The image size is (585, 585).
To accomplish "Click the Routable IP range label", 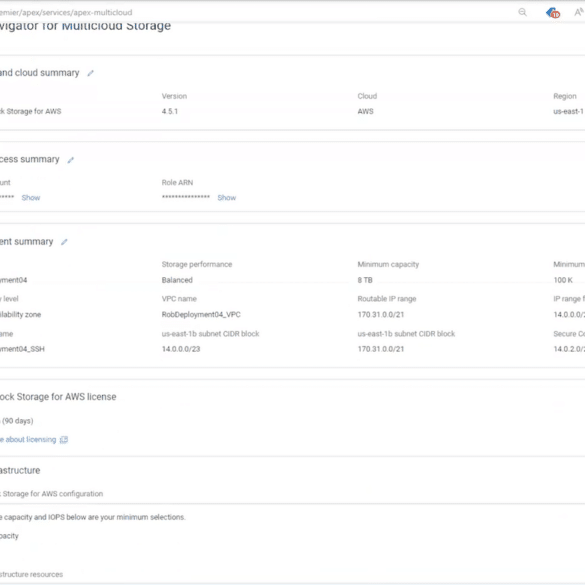I will pos(387,299).
